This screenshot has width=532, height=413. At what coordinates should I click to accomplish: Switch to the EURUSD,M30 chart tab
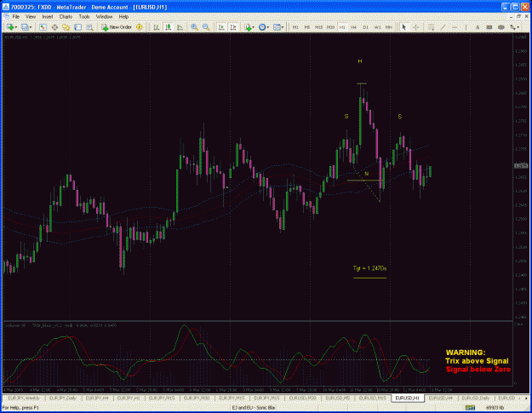tap(303, 398)
